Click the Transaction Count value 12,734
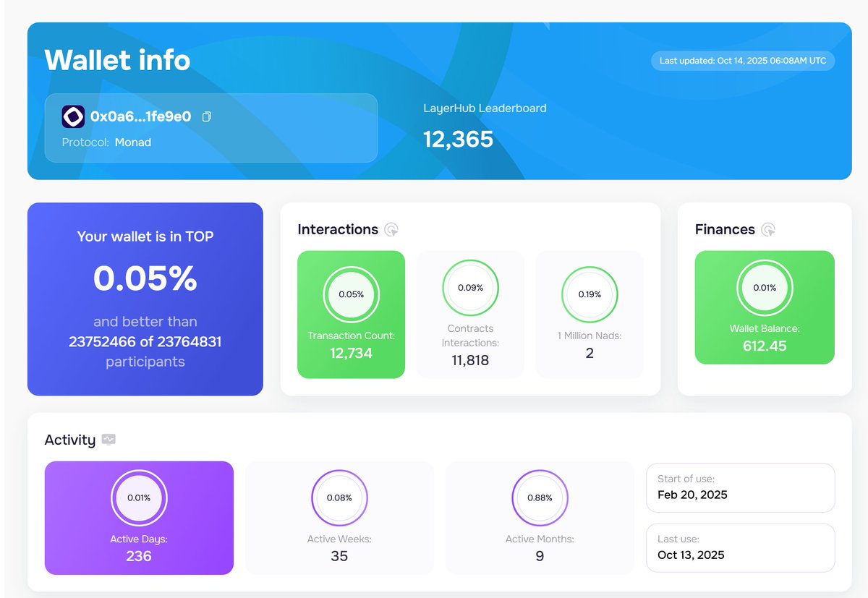This screenshot has width=868, height=598. point(351,353)
